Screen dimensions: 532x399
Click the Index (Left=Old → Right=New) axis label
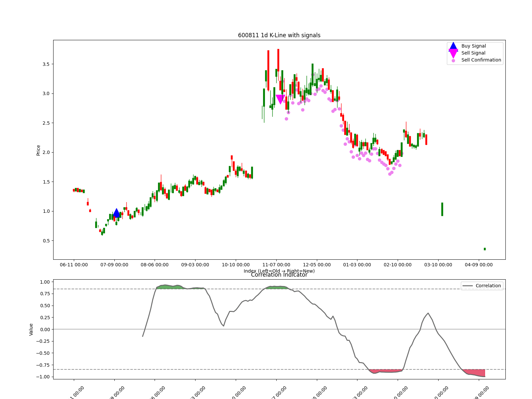(279, 271)
